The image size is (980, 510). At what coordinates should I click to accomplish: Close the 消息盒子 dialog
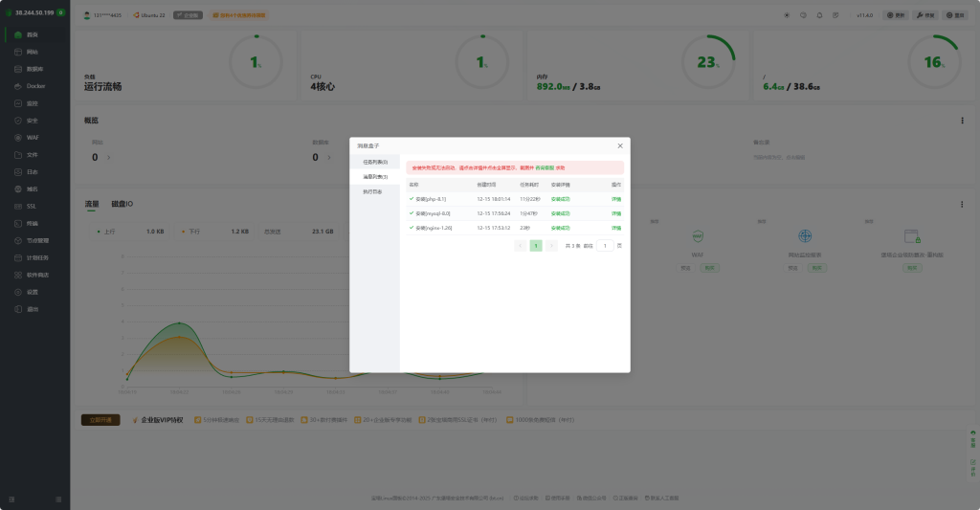[x=620, y=145]
